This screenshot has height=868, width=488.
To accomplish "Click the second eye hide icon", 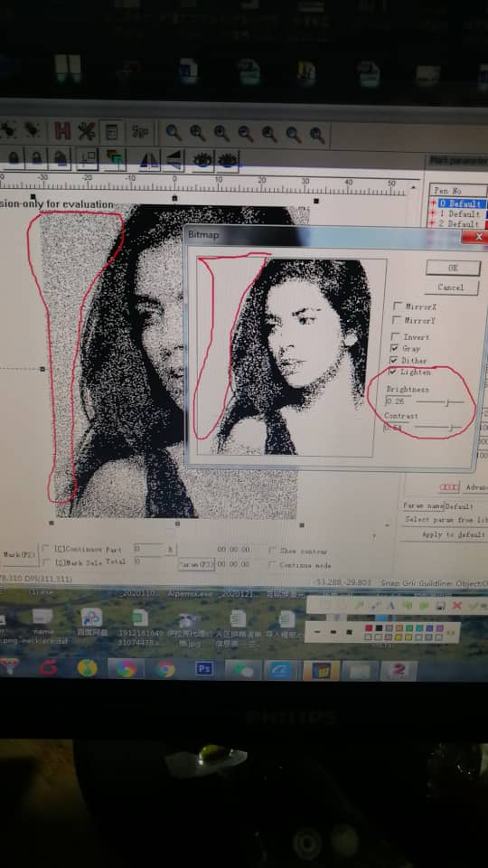I will point(228,161).
